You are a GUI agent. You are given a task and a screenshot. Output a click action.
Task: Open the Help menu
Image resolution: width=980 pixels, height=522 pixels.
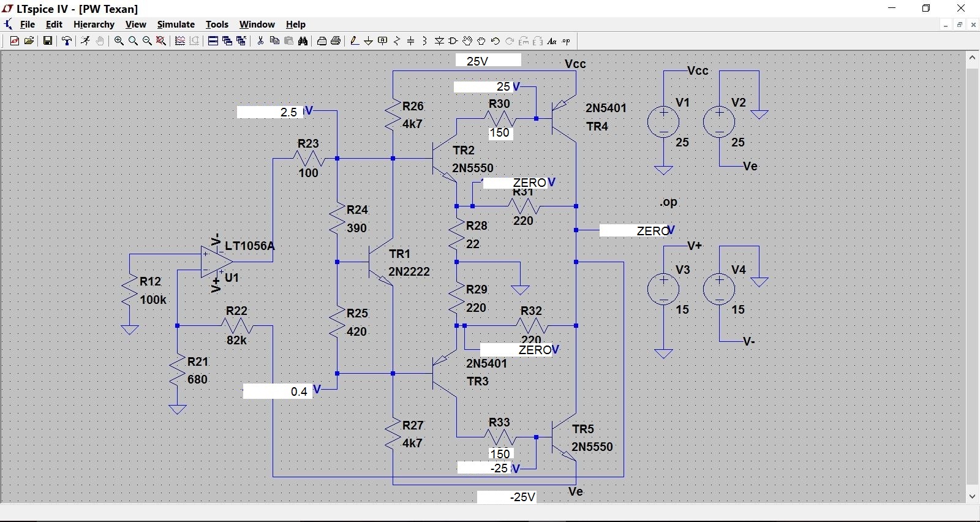coord(295,25)
